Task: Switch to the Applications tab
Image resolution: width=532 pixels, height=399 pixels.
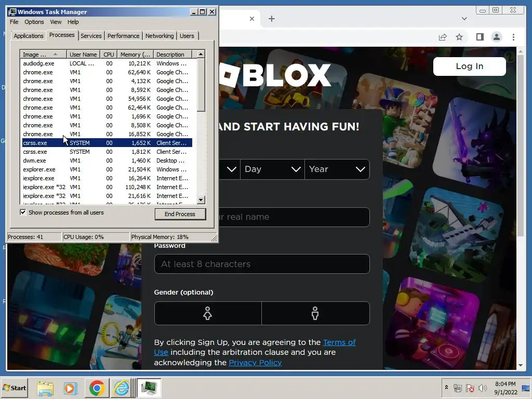Action: pos(29,36)
